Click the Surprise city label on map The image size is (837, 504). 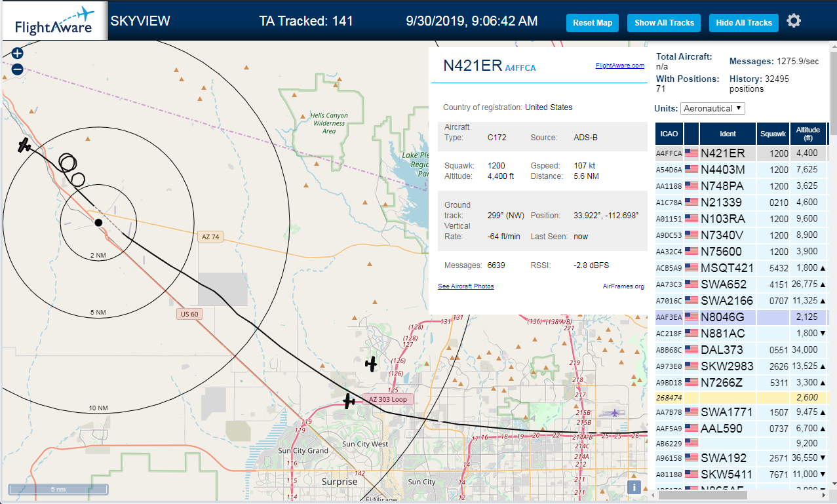point(340,482)
